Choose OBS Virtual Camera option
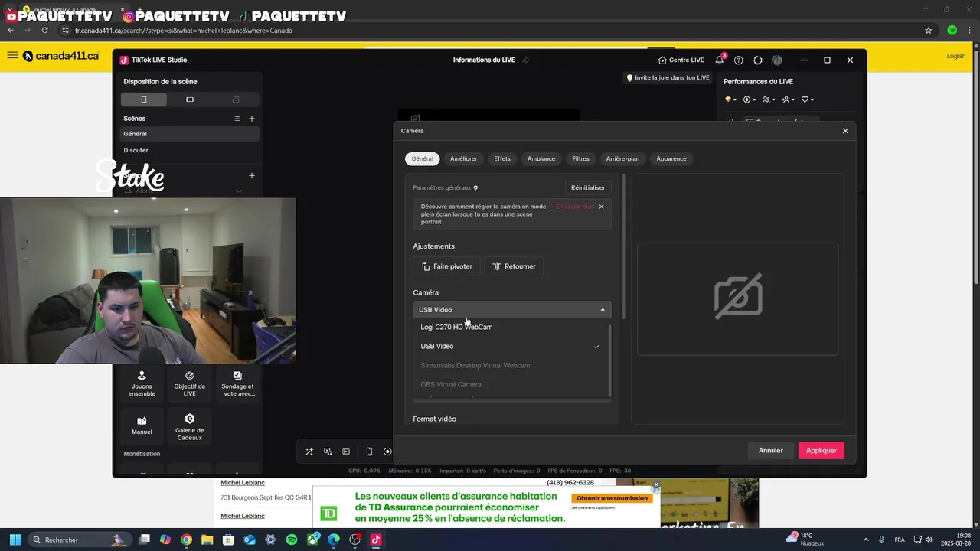The image size is (980, 551). point(511,384)
